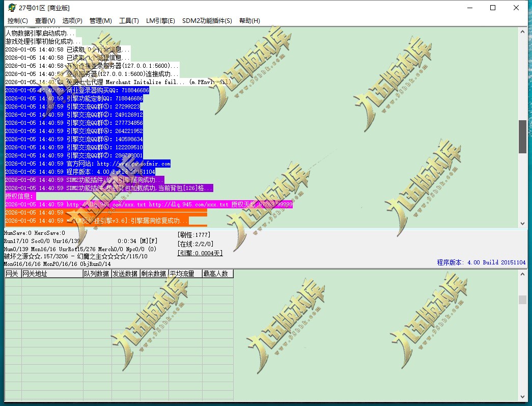Image resolution: width=532 pixels, height=406 pixels.
Task: Click the HumSave:0 HeroSave:0 status line
Action: point(35,233)
